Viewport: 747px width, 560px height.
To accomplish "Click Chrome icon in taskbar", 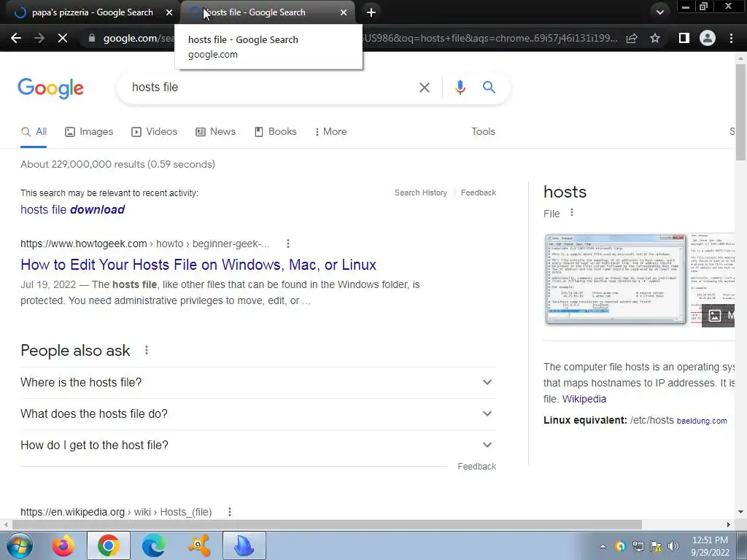I will [109, 545].
